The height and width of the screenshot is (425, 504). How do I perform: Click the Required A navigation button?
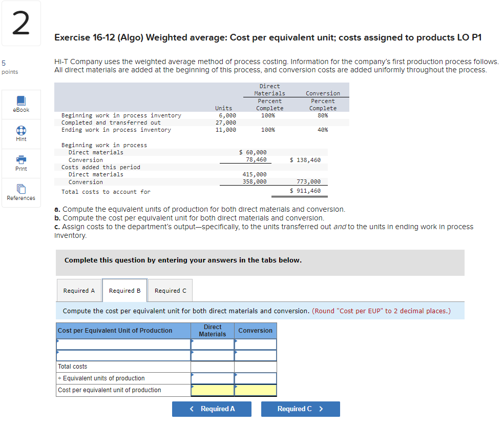[x=212, y=409]
